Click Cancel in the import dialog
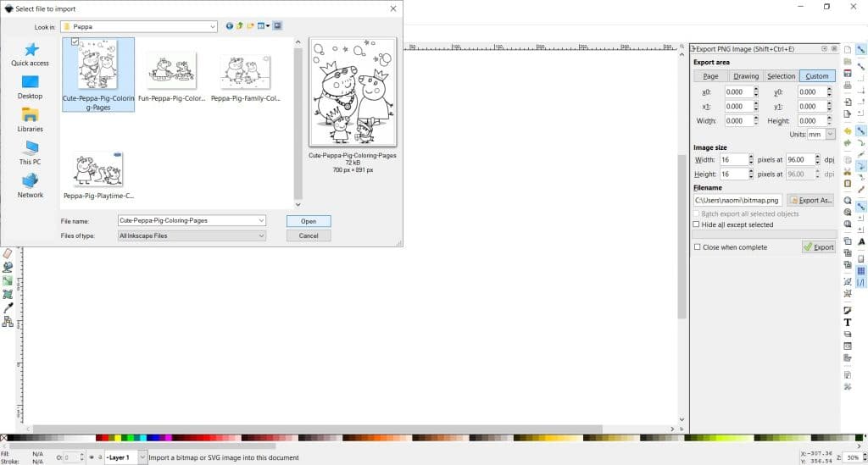Viewport: 868px width, 465px height. tap(309, 235)
